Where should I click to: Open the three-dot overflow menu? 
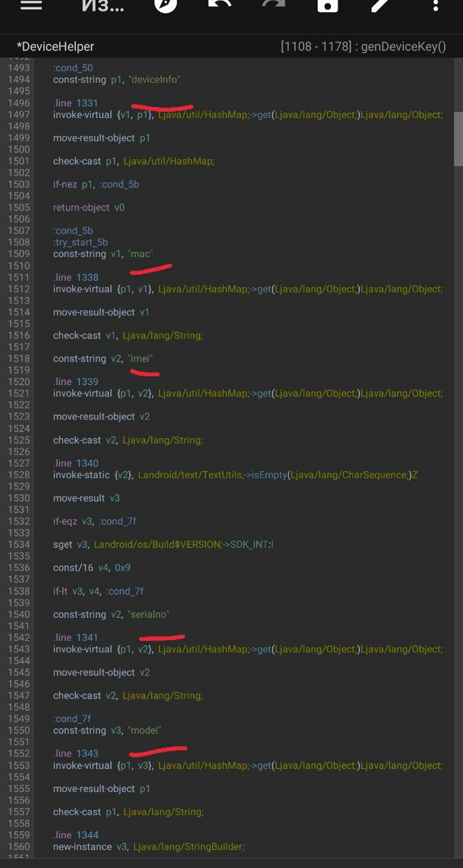click(x=436, y=5)
